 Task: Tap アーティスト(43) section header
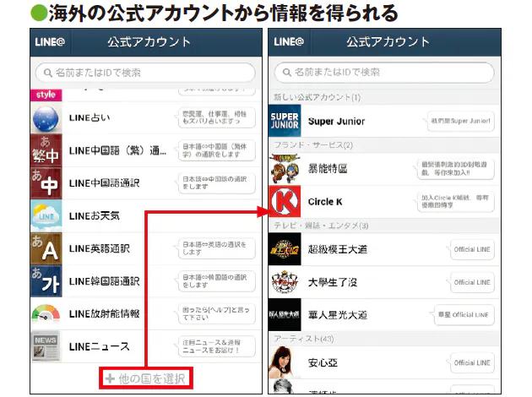click(384, 339)
